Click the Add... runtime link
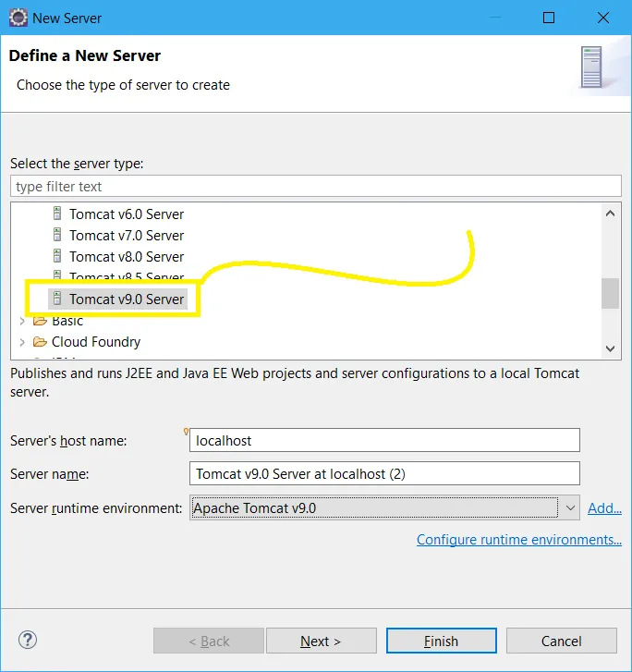Image resolution: width=632 pixels, height=672 pixels. point(604,507)
